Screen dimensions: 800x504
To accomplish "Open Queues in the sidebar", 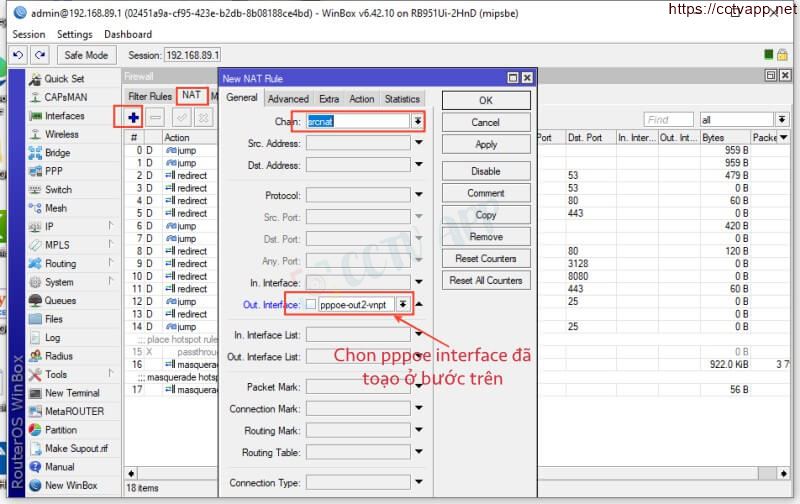I will pyautogui.click(x=59, y=300).
